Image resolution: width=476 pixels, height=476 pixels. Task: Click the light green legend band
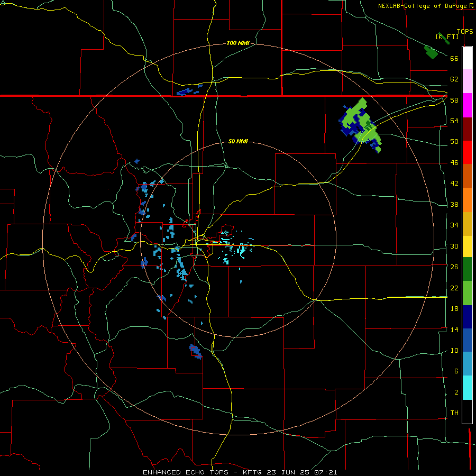(x=467, y=293)
